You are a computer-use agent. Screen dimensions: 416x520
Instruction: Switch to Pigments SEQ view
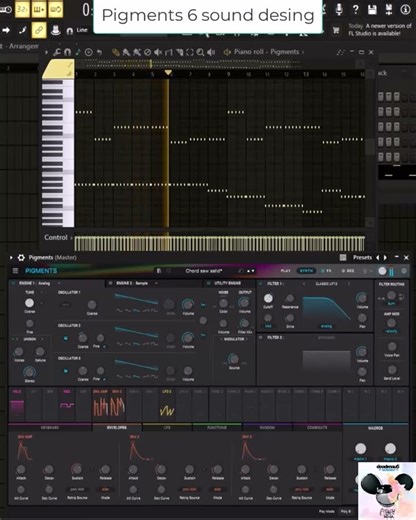[348, 271]
